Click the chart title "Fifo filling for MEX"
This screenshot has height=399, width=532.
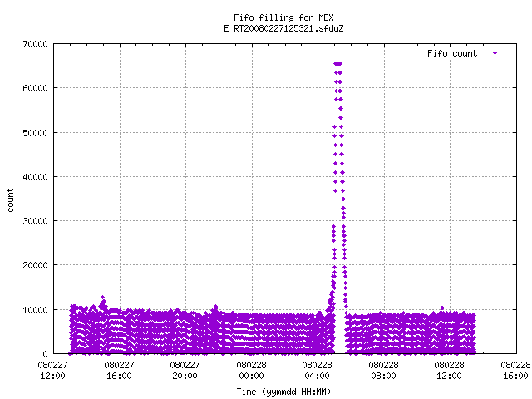283,17
